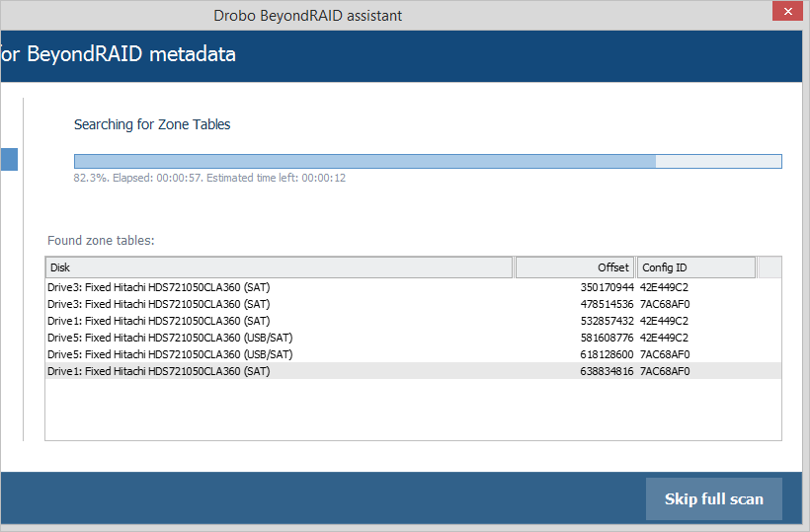Click the Zone Tables search progress bar
The height and width of the screenshot is (532, 810).
click(428, 161)
